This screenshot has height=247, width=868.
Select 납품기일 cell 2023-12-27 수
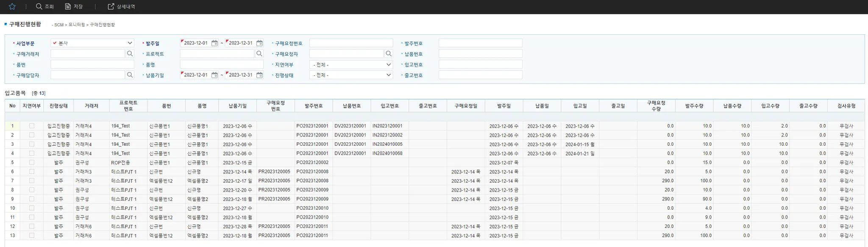[x=238, y=208]
